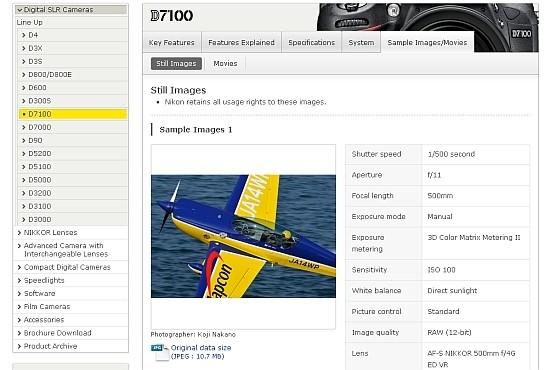Image resolution: width=550 pixels, height=370 pixels.
Task: Select the highlighted D7100 item
Action: pyautogui.click(x=72, y=114)
